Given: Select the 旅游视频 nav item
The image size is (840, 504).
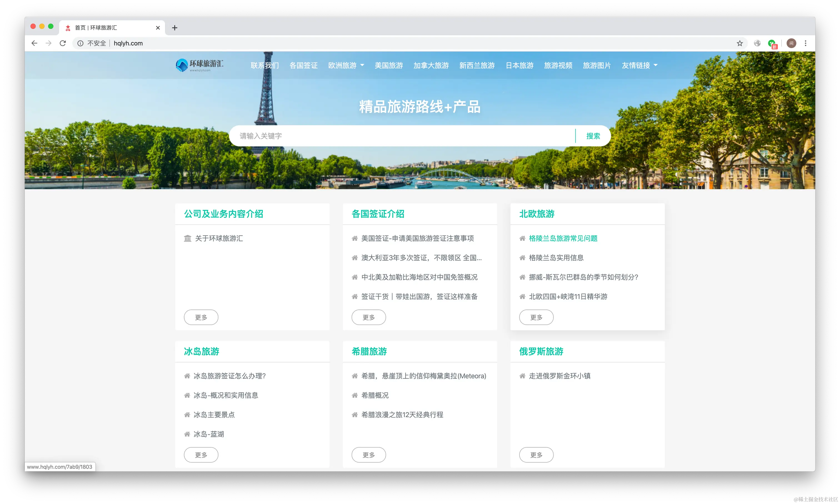Looking at the screenshot, I should click(x=558, y=65).
